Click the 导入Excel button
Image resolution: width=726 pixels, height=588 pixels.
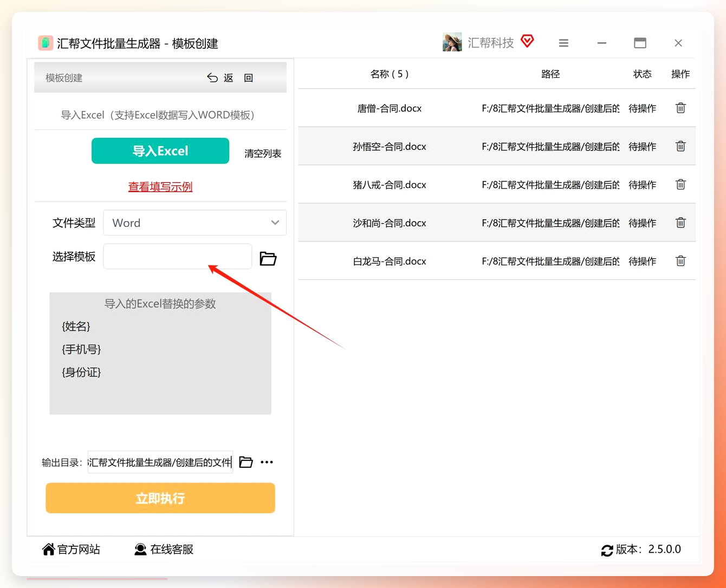[x=160, y=151]
